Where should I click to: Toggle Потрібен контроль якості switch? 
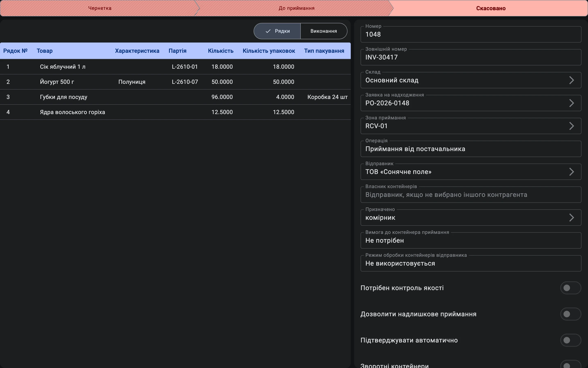(x=570, y=288)
